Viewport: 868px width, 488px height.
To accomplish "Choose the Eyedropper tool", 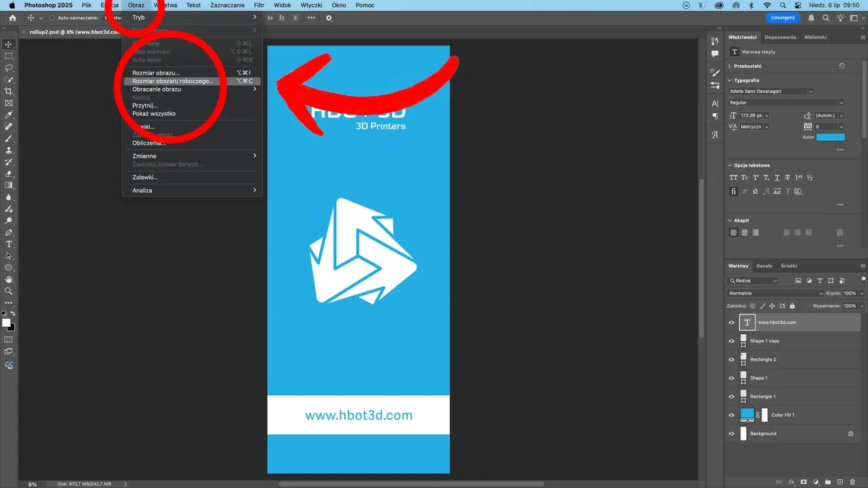I will pyautogui.click(x=9, y=114).
